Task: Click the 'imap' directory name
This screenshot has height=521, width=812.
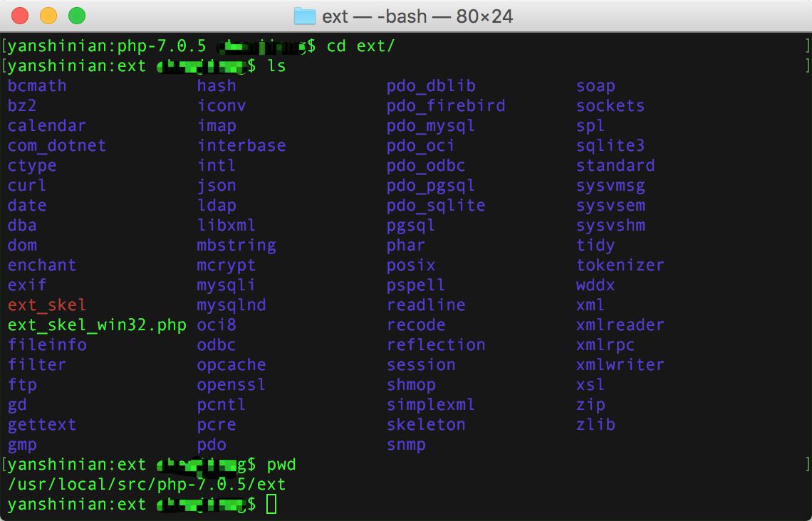Action: tap(217, 126)
